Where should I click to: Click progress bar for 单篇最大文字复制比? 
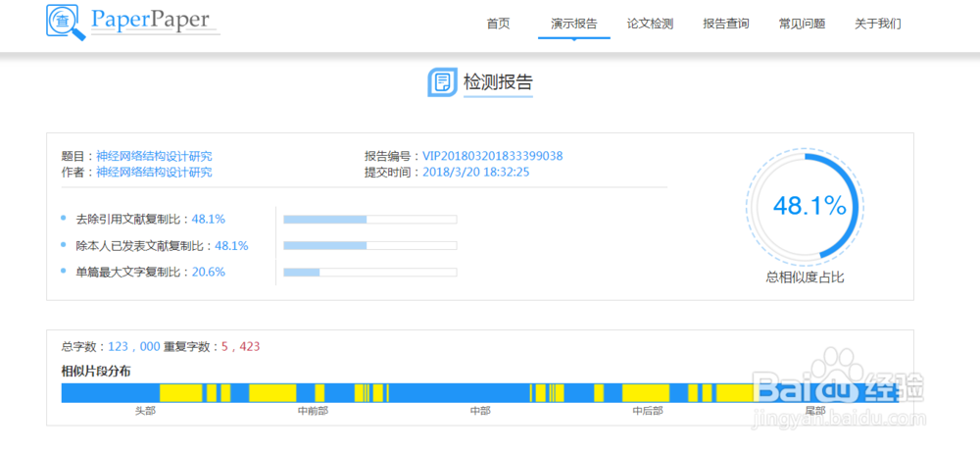click(370, 273)
